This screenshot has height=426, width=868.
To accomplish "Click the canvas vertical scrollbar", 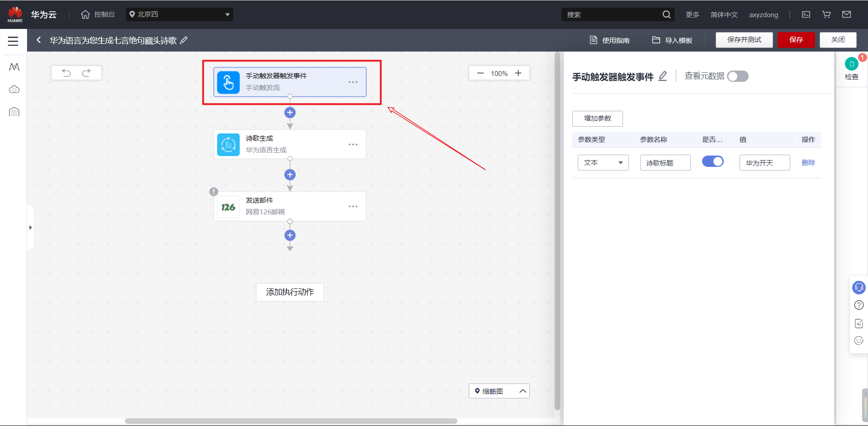I will (x=557, y=231).
